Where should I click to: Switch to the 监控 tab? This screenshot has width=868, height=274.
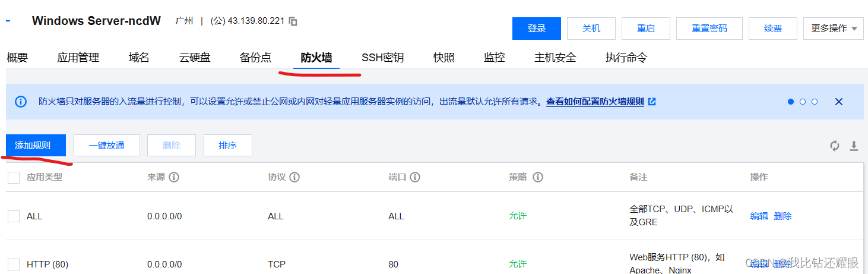(495, 58)
